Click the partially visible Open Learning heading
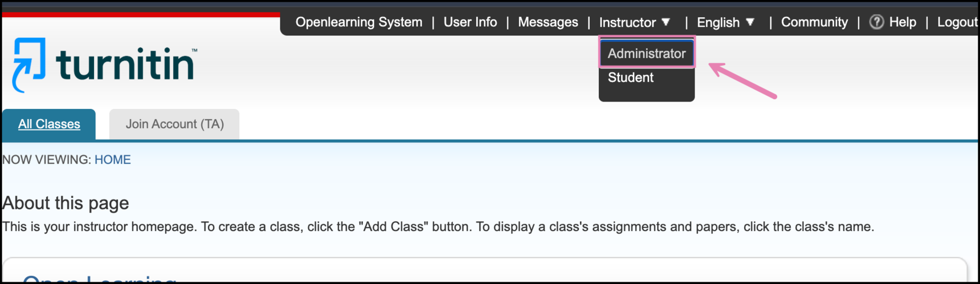 99,279
